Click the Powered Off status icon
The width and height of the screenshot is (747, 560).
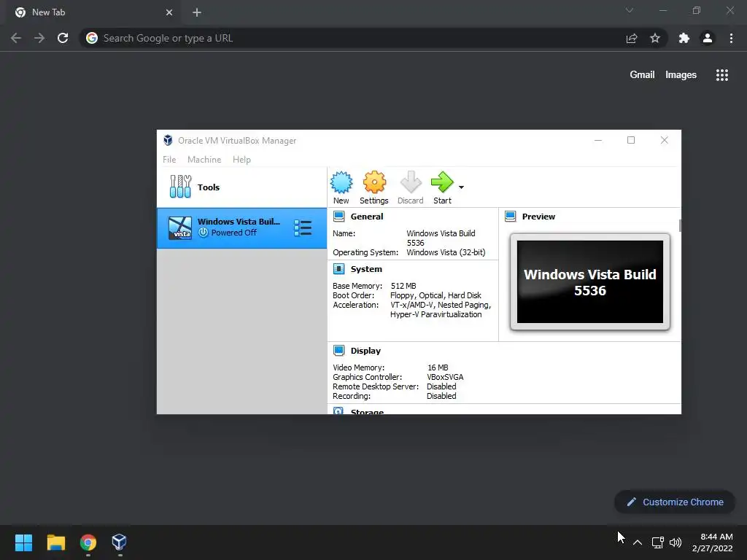204,233
